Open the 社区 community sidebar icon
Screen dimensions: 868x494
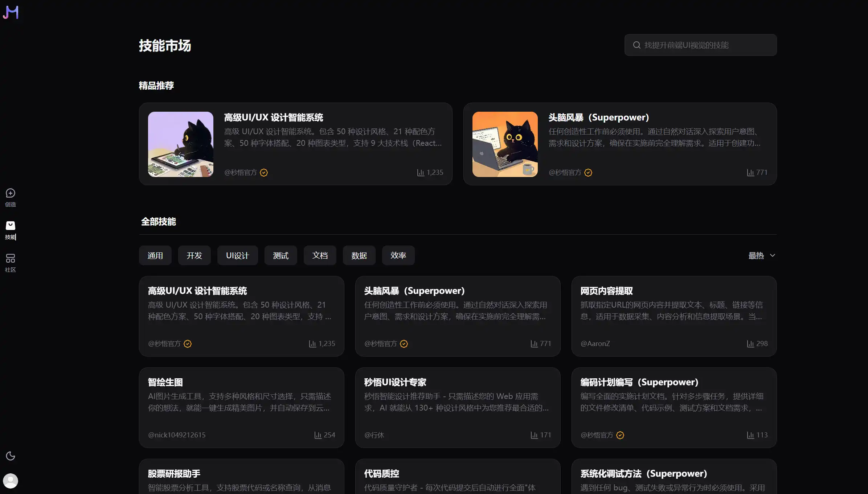coord(11,259)
